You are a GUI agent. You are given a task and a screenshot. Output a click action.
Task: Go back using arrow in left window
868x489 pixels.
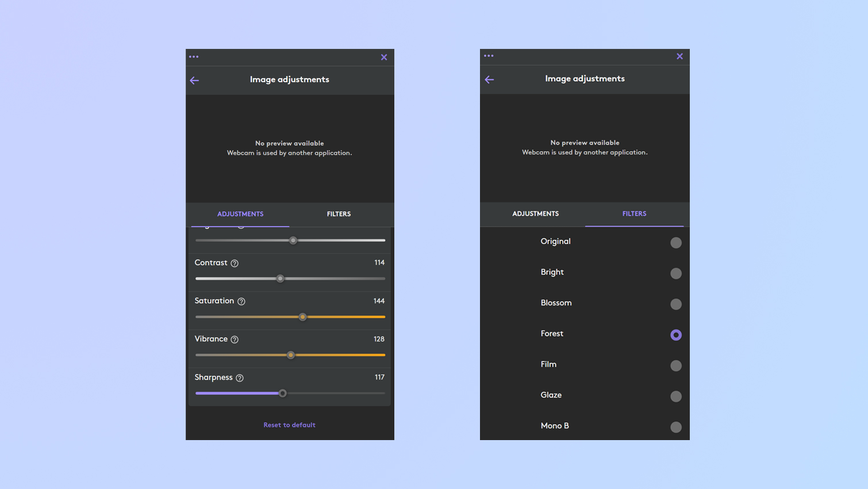[x=194, y=81]
